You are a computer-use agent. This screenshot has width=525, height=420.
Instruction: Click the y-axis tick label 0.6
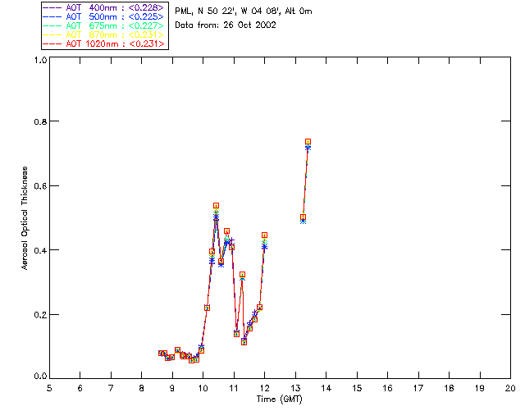coord(40,186)
